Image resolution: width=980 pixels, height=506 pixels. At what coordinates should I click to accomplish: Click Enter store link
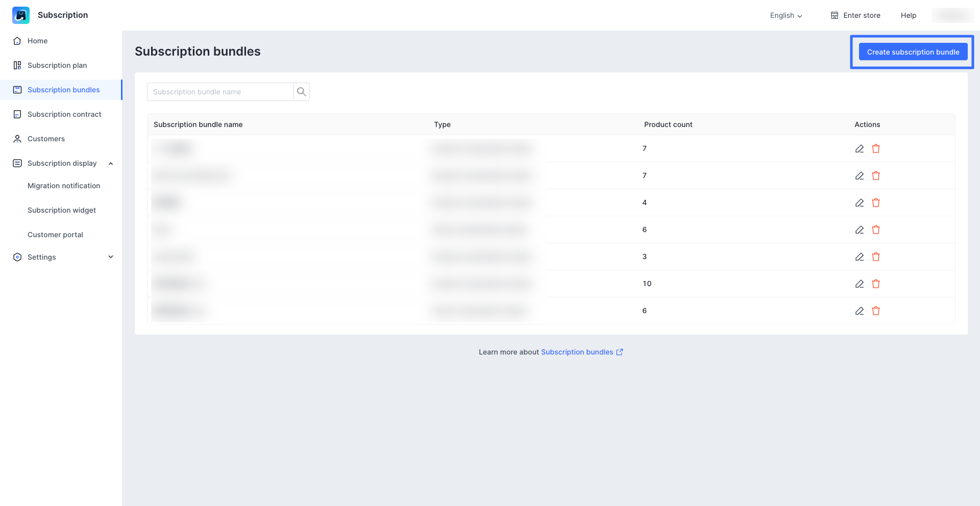coord(855,15)
